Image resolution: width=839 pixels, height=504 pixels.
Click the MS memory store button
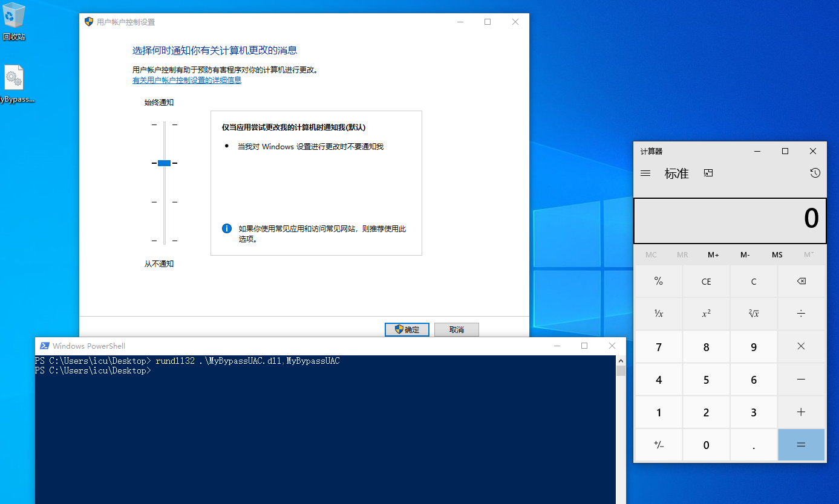tap(777, 255)
